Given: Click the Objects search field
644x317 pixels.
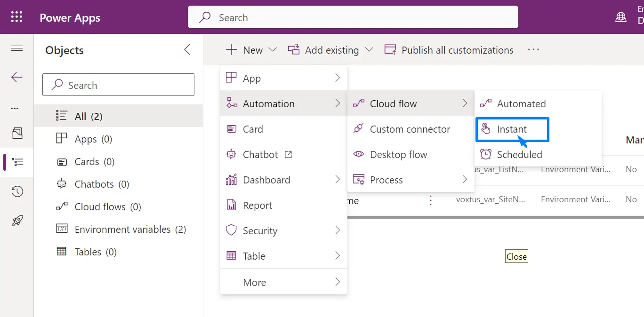Looking at the screenshot, I should [118, 85].
